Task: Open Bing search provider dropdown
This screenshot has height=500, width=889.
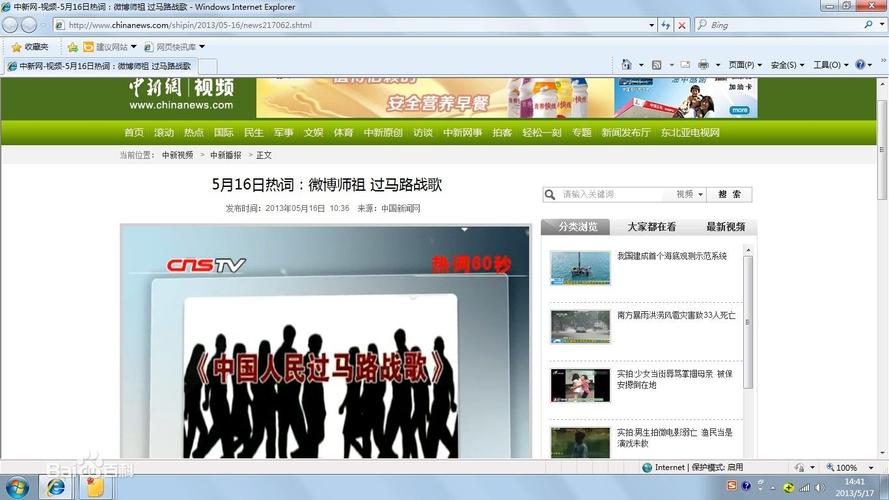Action: [882, 25]
